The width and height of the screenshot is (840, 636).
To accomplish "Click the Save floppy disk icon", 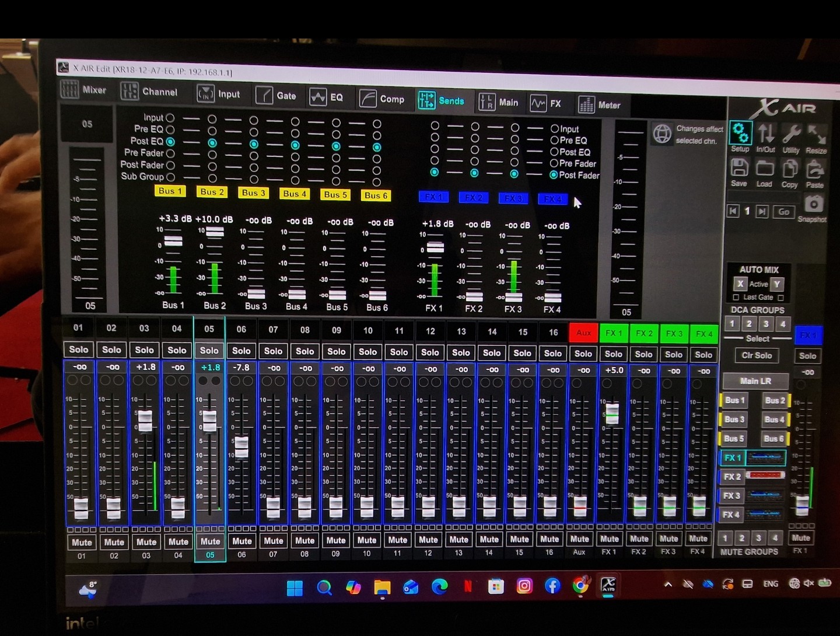I will [x=740, y=168].
